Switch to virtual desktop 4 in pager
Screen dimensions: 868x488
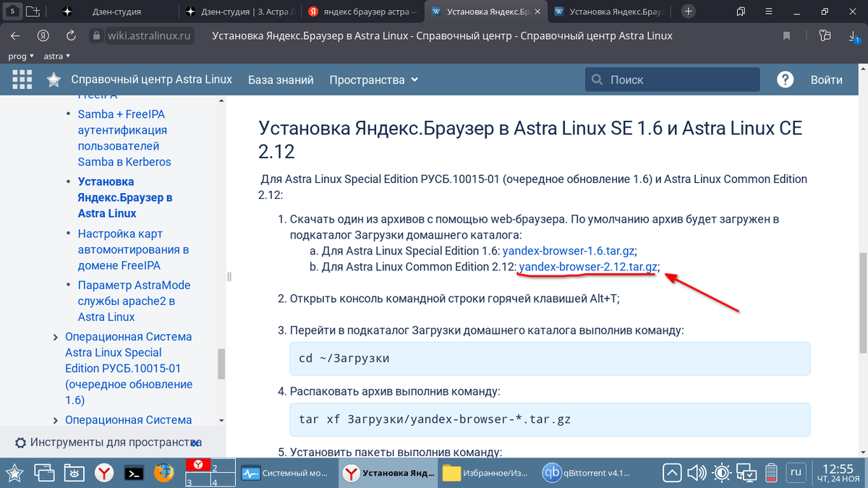pyautogui.click(x=224, y=481)
